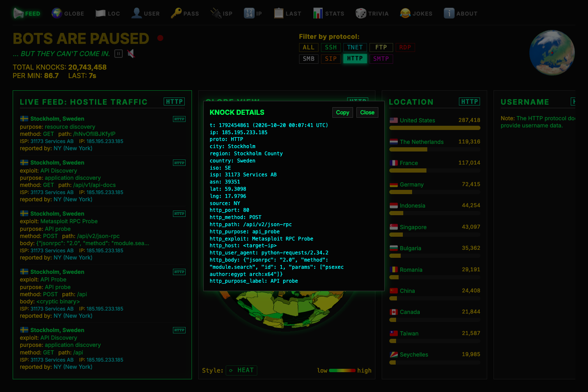Copy the knock details
Image resolution: width=588 pixels, height=392 pixels.
coord(343,112)
